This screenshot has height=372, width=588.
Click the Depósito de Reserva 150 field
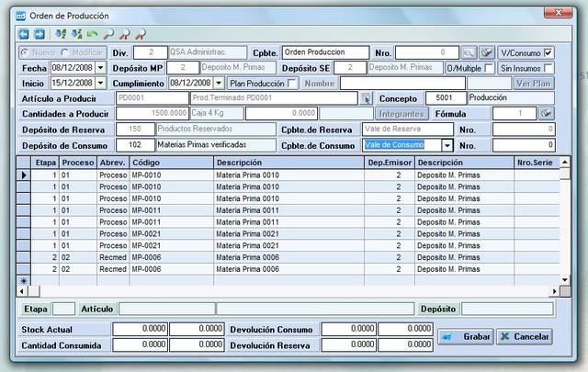point(135,129)
